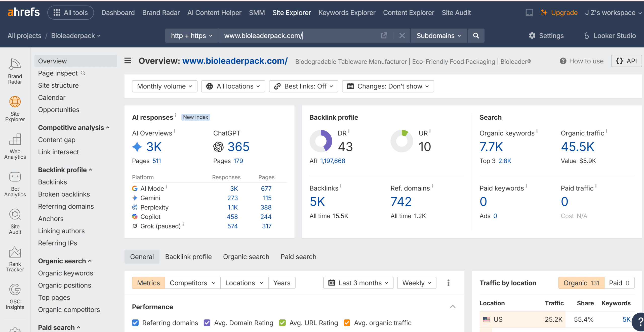Open Bot Analytics sidebar icon
644x332 pixels.
[x=15, y=184]
